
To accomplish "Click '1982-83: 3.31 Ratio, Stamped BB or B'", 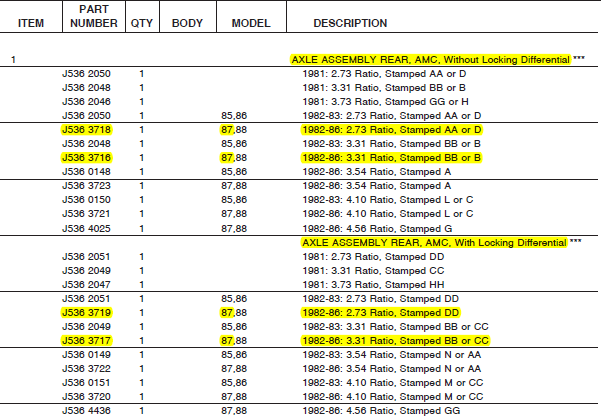I will pos(391,144).
